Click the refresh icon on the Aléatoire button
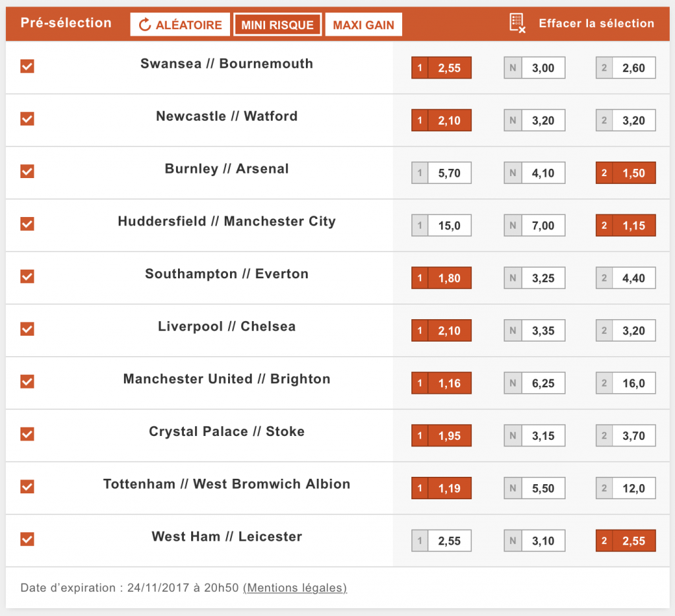Viewport: 675px width, 616px height. pos(145,25)
